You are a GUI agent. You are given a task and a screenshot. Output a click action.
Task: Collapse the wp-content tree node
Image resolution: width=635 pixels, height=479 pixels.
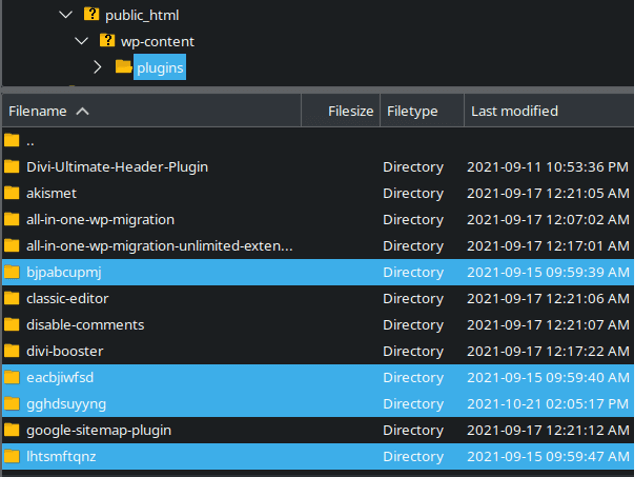[81, 41]
